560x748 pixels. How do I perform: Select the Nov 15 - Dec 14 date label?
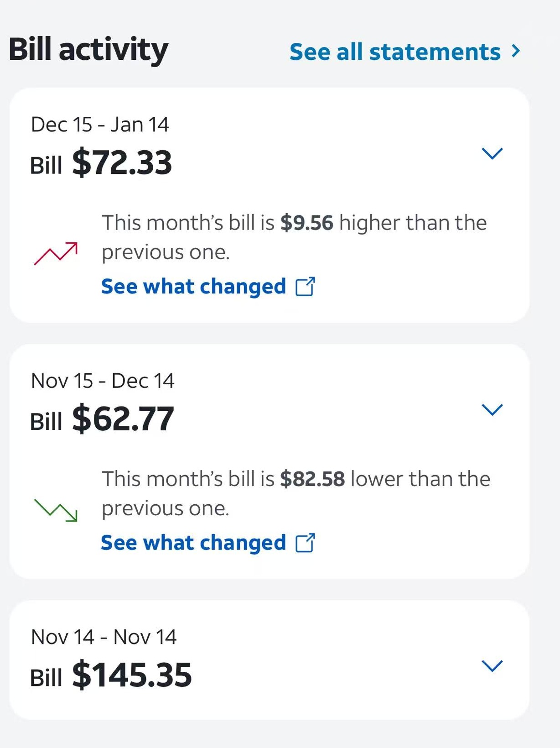tap(103, 381)
